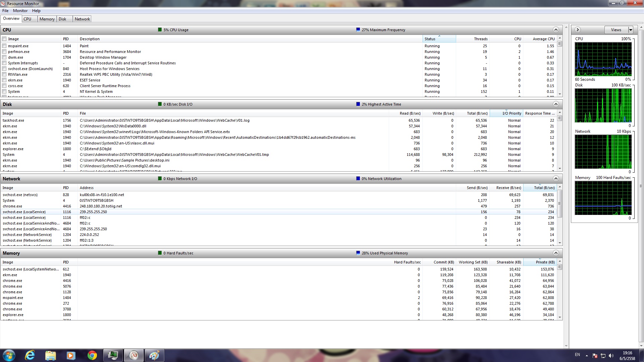Screen dimensions: 644x362
Task: Click the Network activity graph
Action: [x=603, y=152]
